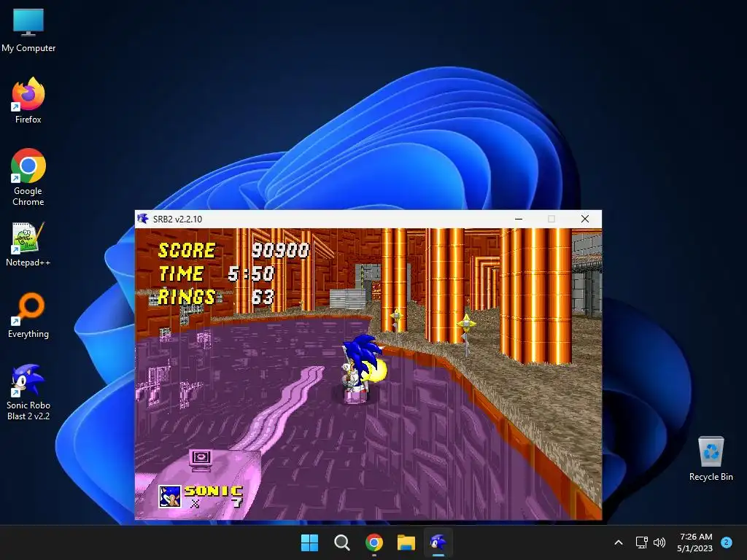
Task: Select the Sonic Robo Blast 2 v2.2 shortcut
Action: 28,392
